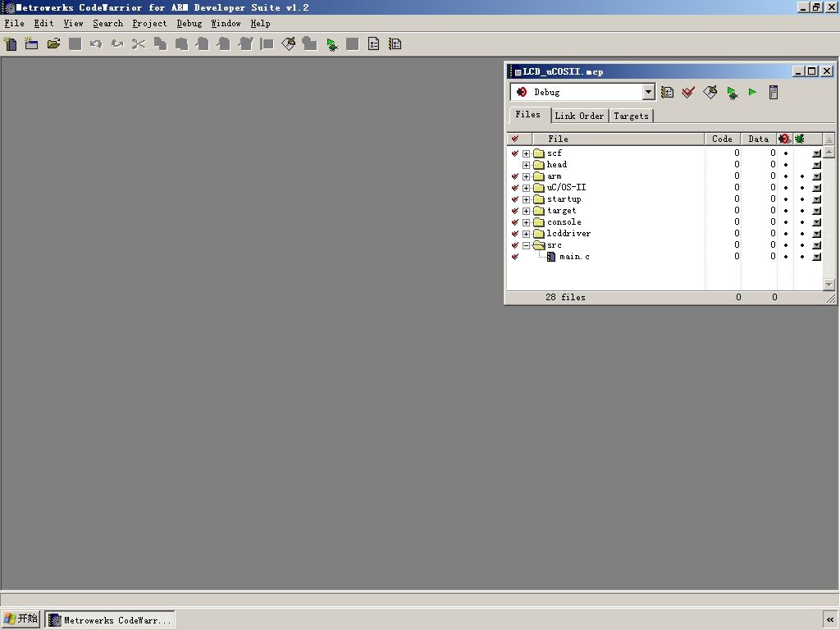840x630 pixels.
Task: Click Make icon in project window
Action: point(710,92)
